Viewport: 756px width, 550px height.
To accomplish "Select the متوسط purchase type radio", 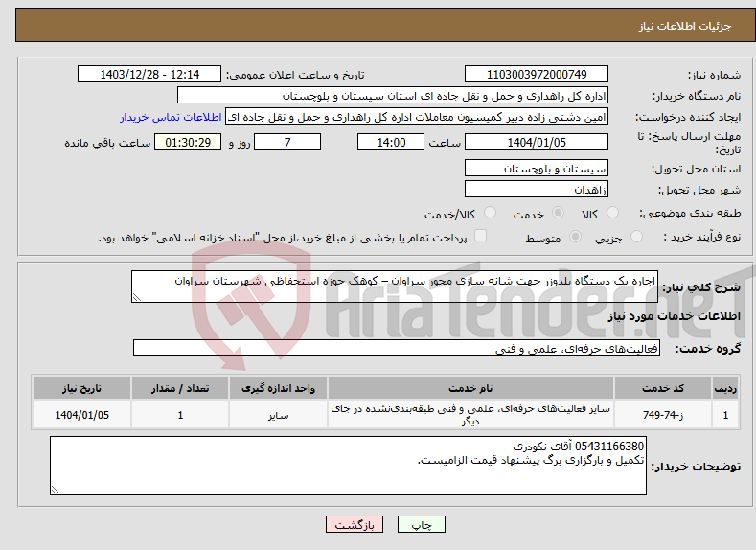I will [575, 237].
